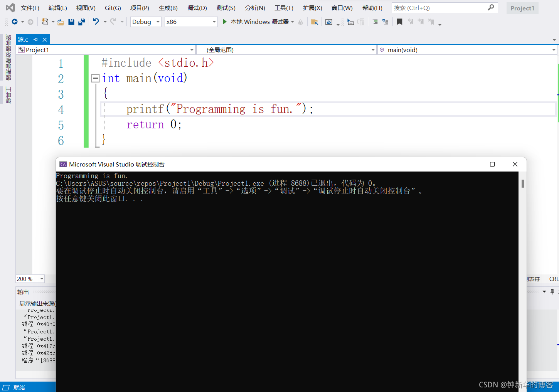559x392 pixels.
Task: Open the Project1 scope dropdown
Action: 106,50
